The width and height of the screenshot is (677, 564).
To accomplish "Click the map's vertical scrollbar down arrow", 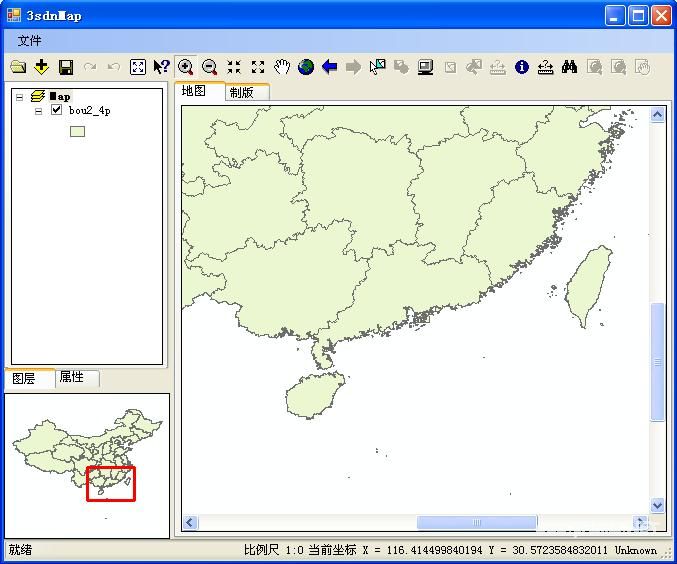I will click(x=657, y=506).
